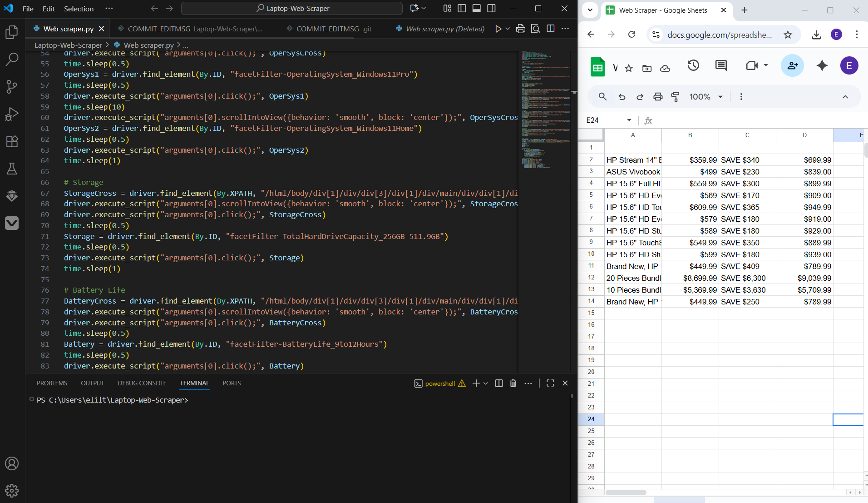Viewport: 868px width, 503px height.
Task: Click the Laptop-Web-Scraper command center search
Action: [x=292, y=8]
